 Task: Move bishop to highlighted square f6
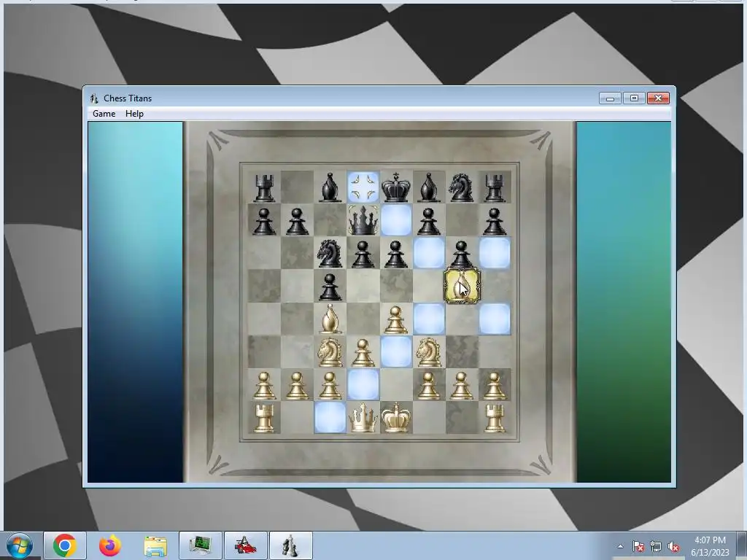point(429,253)
